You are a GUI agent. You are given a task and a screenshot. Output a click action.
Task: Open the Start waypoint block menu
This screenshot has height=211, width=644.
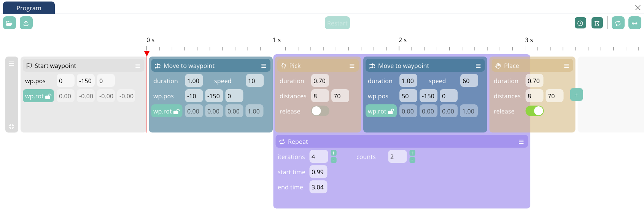pos(138,66)
